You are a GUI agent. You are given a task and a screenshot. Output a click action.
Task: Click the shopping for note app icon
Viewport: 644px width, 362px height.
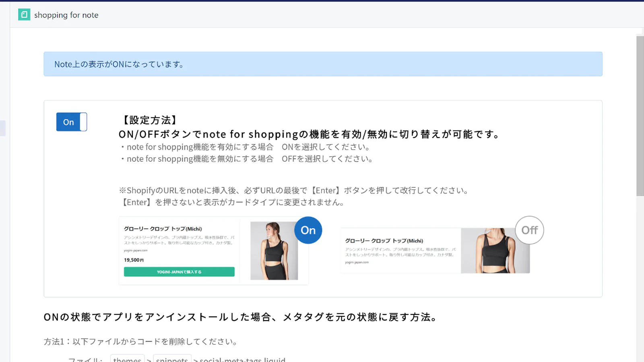24,15
